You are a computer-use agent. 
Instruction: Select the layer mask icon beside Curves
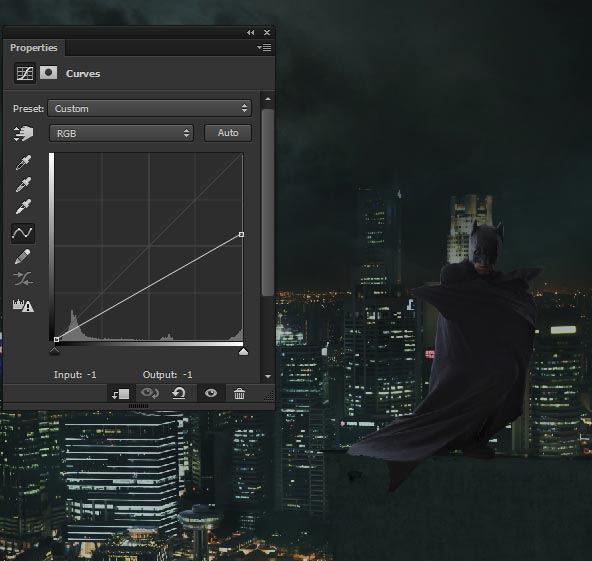pos(48,72)
